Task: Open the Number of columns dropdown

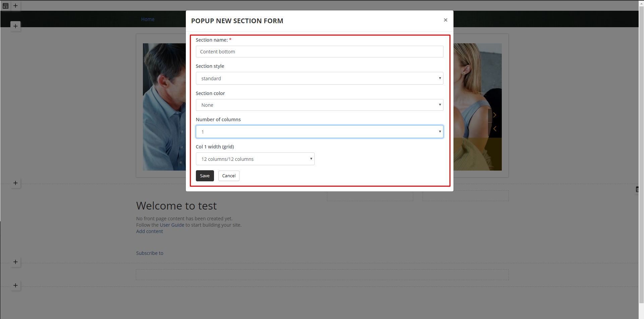Action: (x=319, y=132)
